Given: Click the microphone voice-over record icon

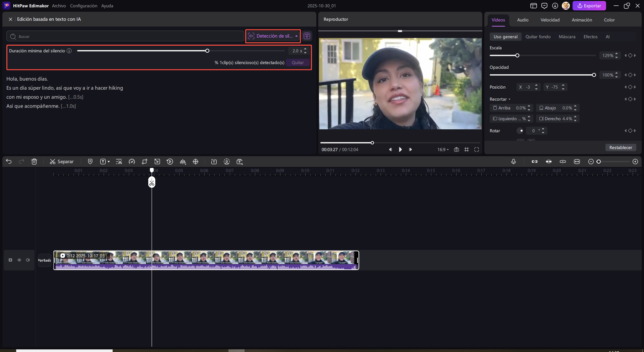Looking at the screenshot, I should pyautogui.click(x=513, y=162).
